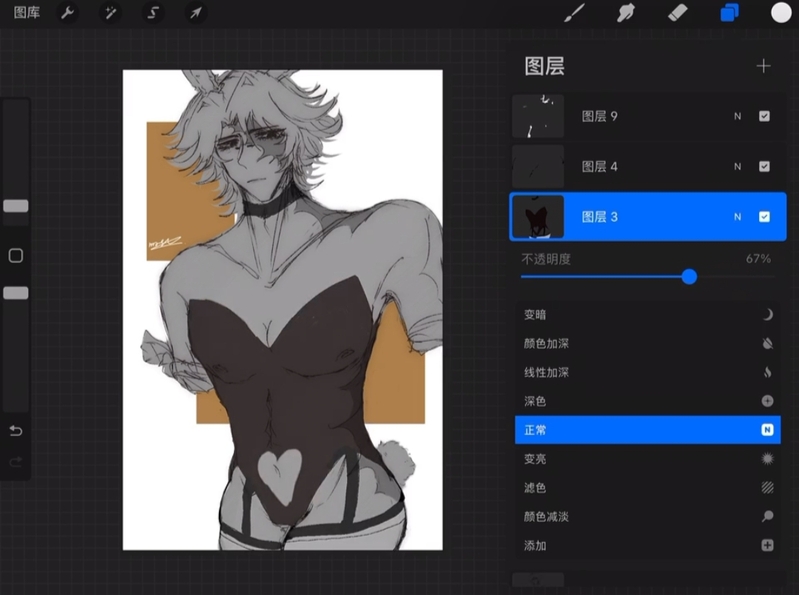Select the Eraser tool
The height and width of the screenshot is (595, 799).
pos(678,13)
